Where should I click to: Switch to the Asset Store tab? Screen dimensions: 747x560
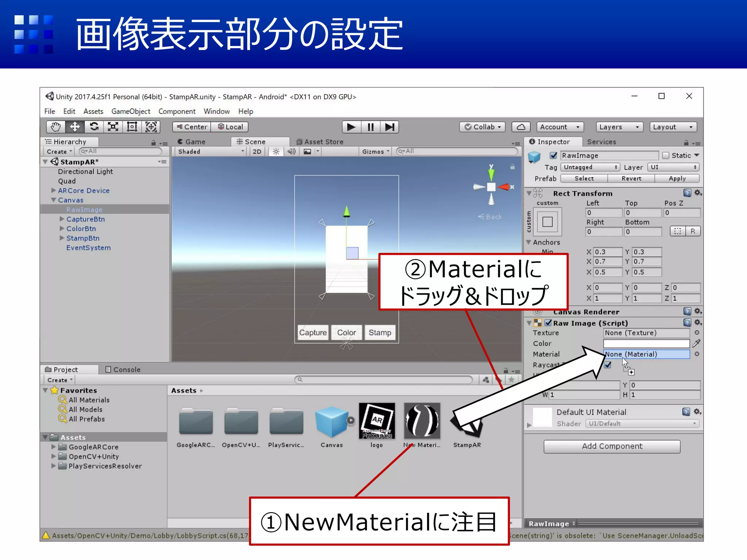(320, 142)
